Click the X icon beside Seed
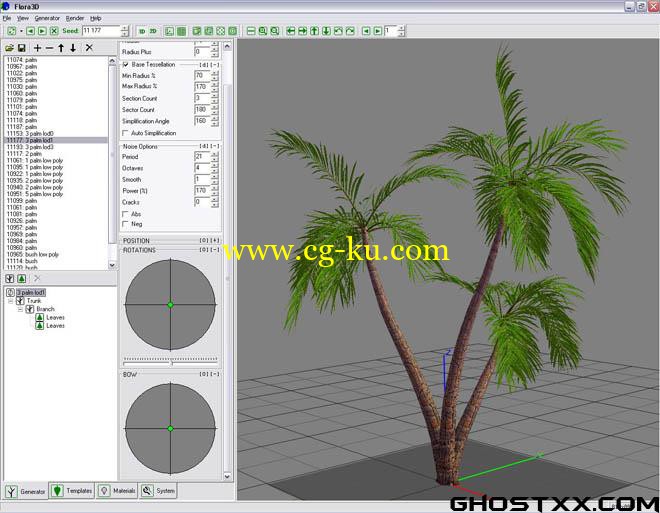Screen dimensions: 660x513 pyautogui.click(x=54, y=31)
